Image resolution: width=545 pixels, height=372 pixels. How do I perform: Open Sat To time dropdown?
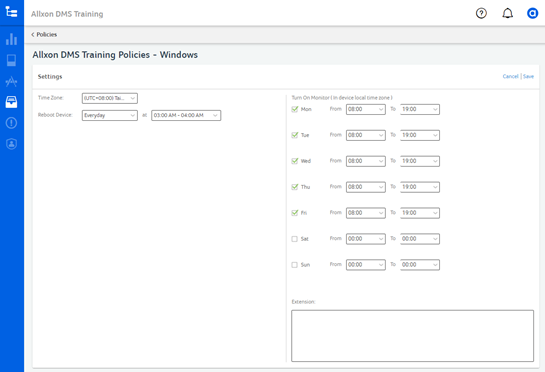point(420,239)
